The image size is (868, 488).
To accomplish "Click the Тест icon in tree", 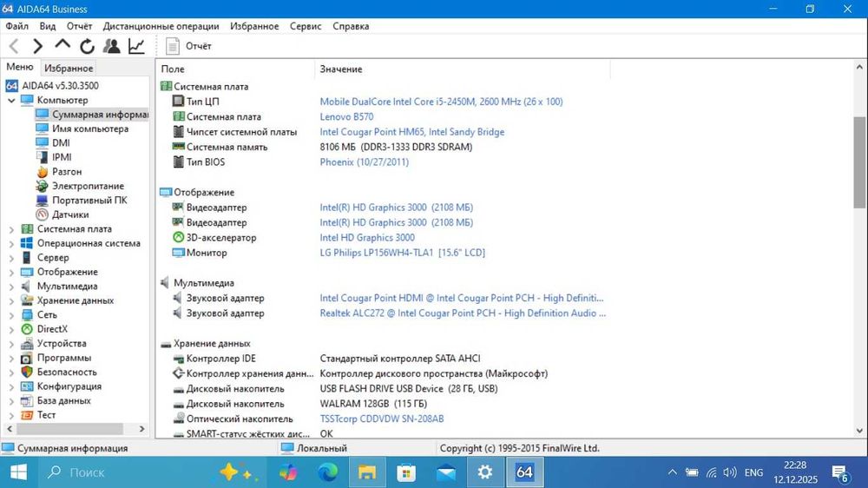I will (x=27, y=415).
